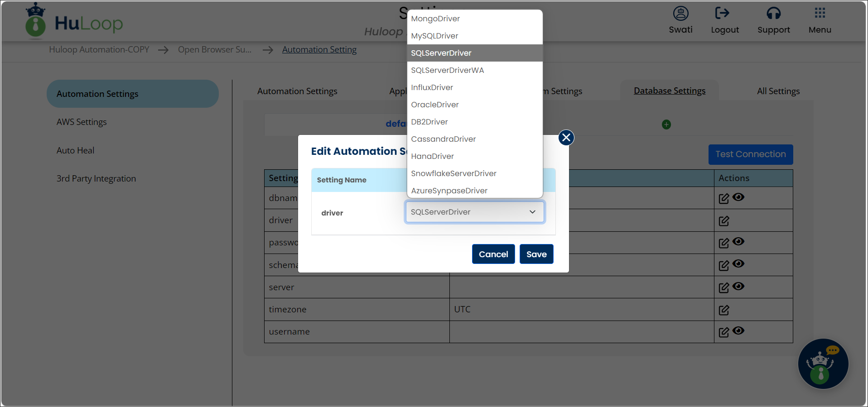
Task: Choose highlighted SQLServerDriver option
Action: [475, 53]
